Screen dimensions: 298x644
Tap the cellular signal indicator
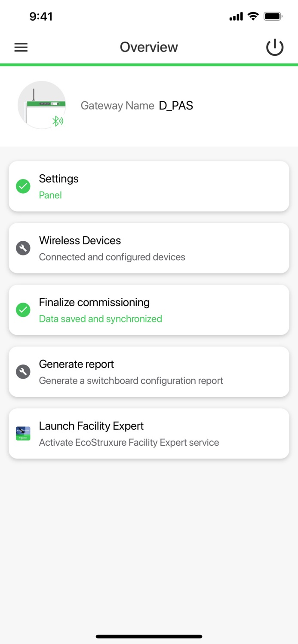pyautogui.click(x=236, y=16)
